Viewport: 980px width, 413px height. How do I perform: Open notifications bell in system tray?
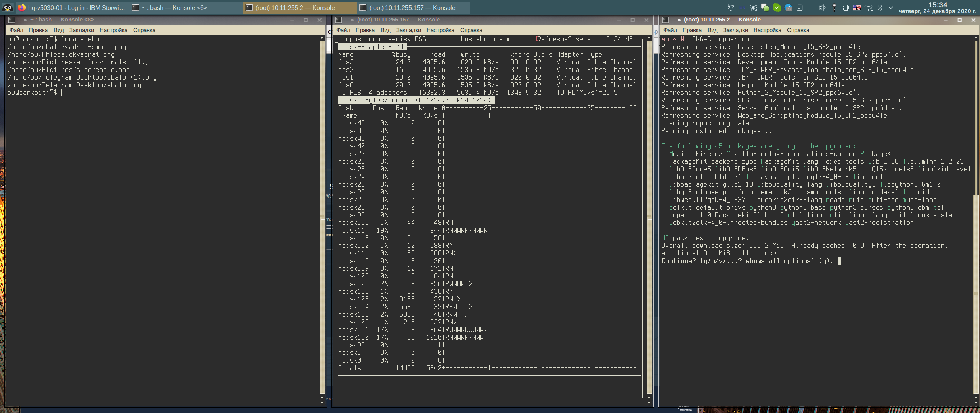pyautogui.click(x=730, y=8)
